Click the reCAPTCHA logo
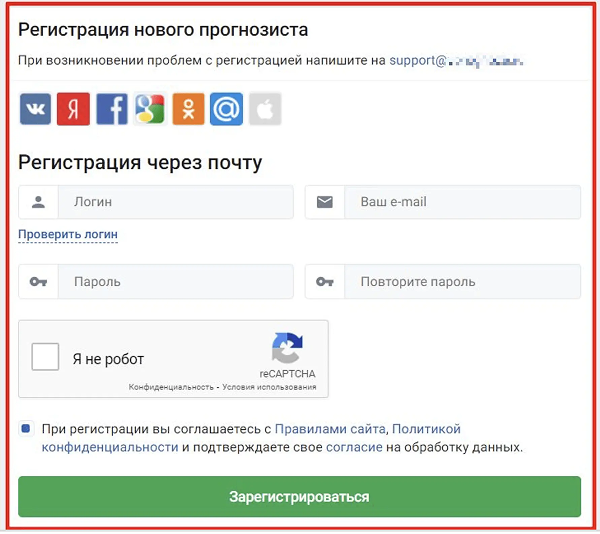Viewport: 600px width, 534px height. pyautogui.click(x=287, y=348)
